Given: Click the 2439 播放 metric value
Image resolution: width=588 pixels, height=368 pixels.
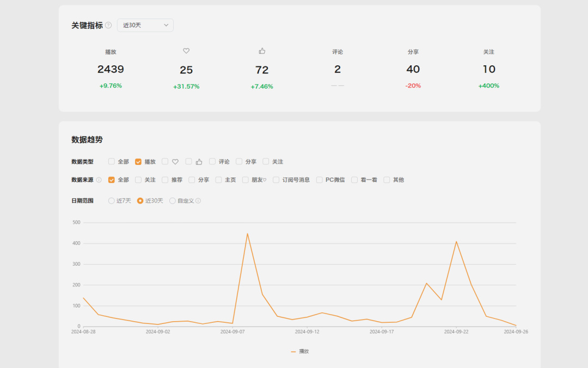Looking at the screenshot, I should 111,69.
